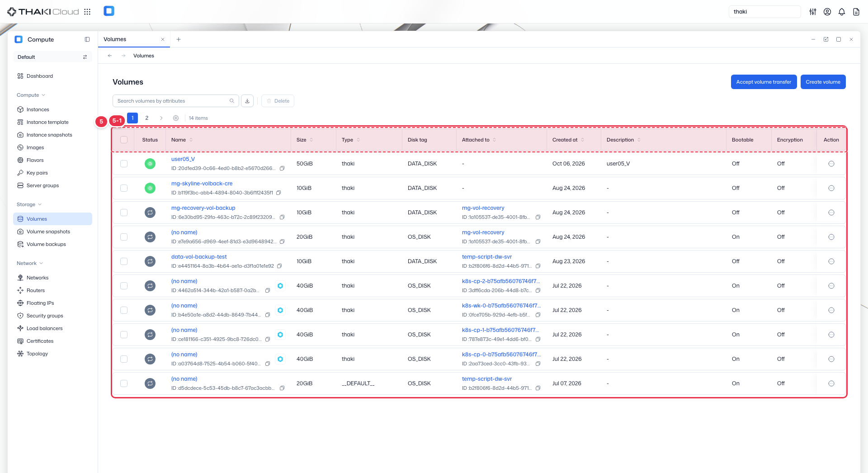Navigate back with the left arrow
Image resolution: width=868 pixels, height=473 pixels.
pos(110,56)
